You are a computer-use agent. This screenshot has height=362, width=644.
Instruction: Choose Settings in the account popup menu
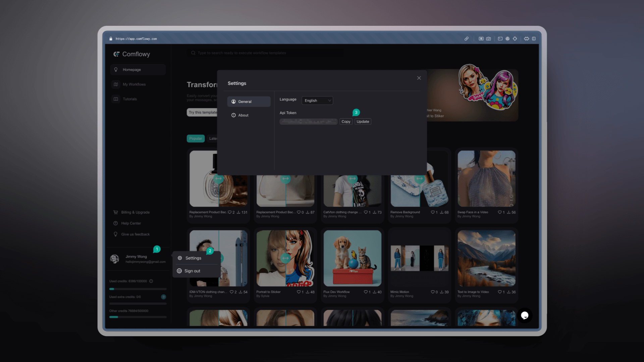[x=197, y=258]
